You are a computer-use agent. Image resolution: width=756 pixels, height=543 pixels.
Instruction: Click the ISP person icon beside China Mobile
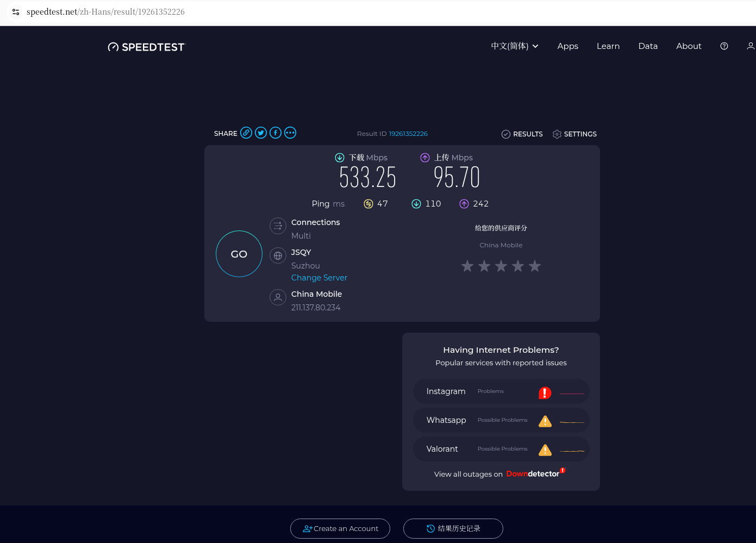(x=278, y=297)
